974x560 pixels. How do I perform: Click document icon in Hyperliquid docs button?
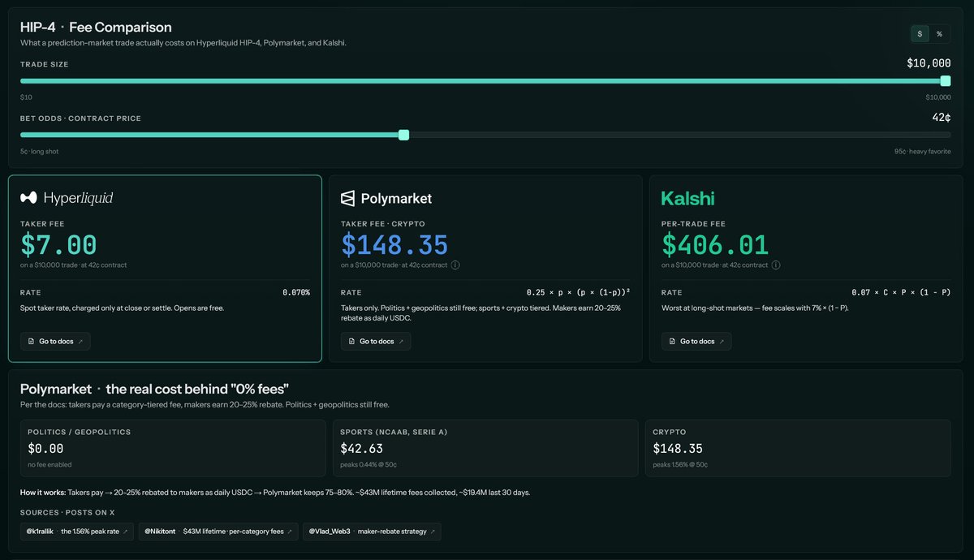[32, 342]
